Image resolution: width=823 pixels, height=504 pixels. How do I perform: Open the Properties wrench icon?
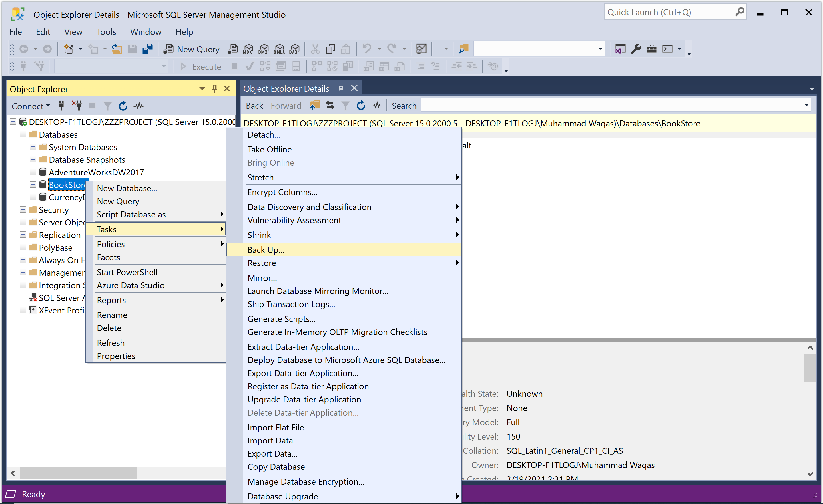pos(636,49)
